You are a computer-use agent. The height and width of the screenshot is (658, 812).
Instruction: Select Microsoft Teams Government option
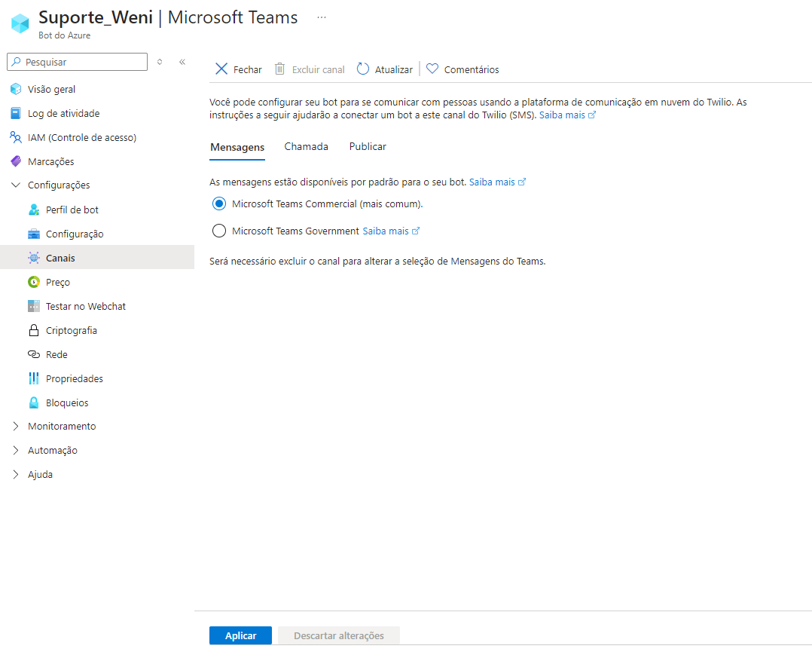pyautogui.click(x=219, y=231)
